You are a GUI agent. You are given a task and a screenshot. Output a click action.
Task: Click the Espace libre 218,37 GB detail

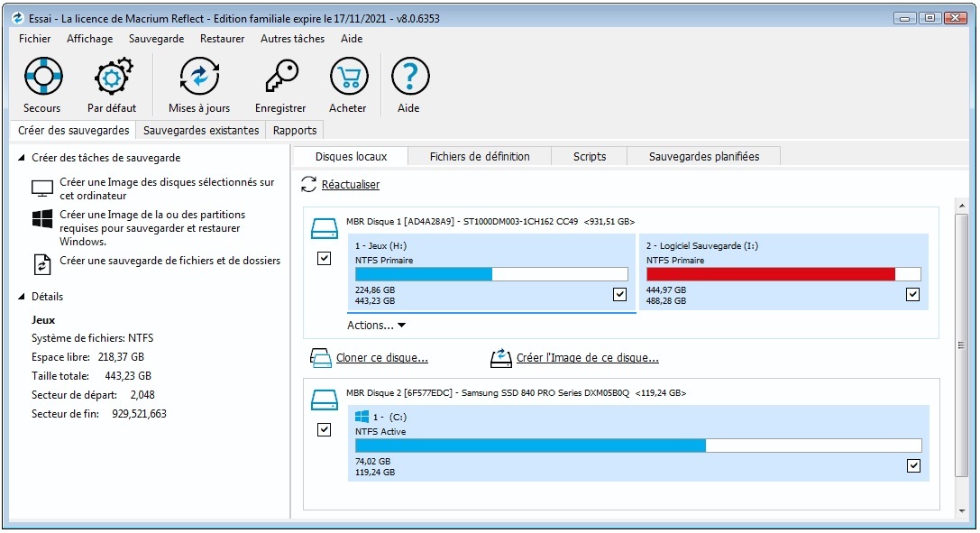pos(87,357)
